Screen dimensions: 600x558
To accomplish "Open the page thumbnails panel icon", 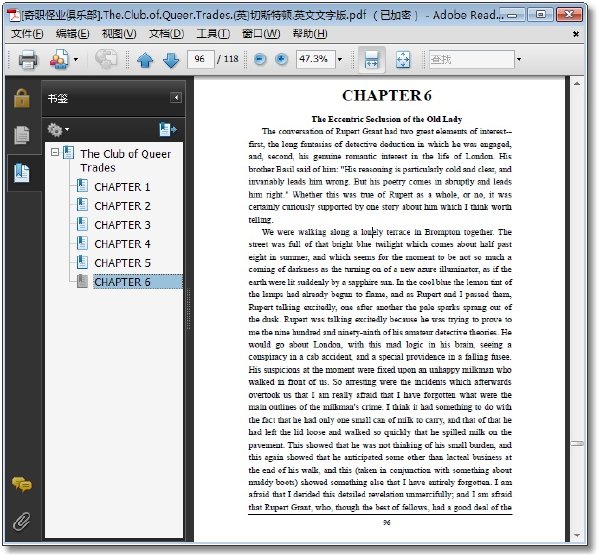I will (22, 135).
